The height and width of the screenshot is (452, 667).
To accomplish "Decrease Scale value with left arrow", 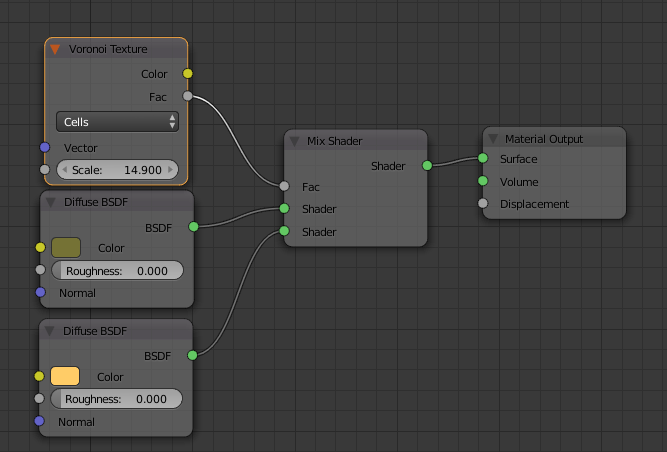I will [x=65, y=170].
